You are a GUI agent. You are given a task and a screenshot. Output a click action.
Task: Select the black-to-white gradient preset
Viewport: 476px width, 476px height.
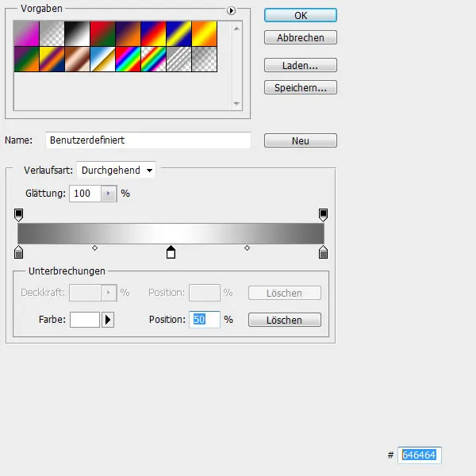click(x=77, y=33)
